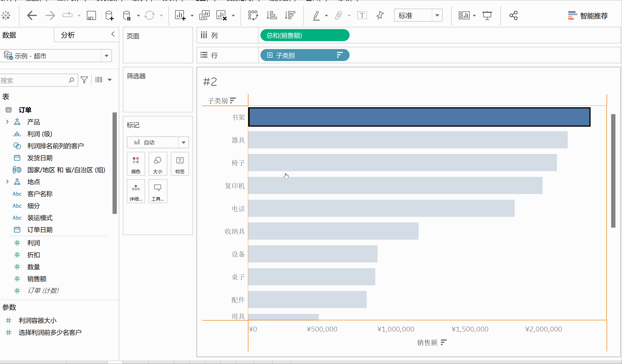Viewport: 622px width, 364px height.
Task: Click the 智能推荐 button
Action: coord(593,16)
